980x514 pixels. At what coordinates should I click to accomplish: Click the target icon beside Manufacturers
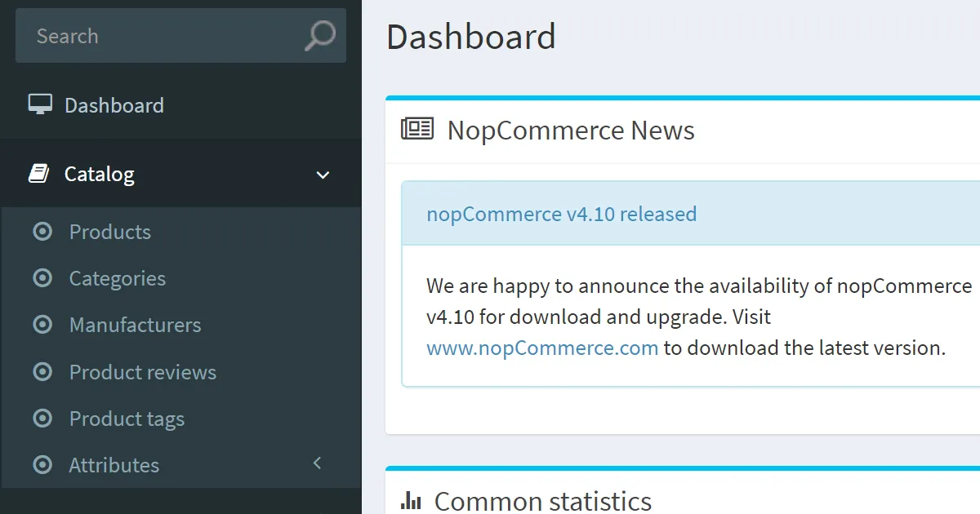(x=42, y=325)
